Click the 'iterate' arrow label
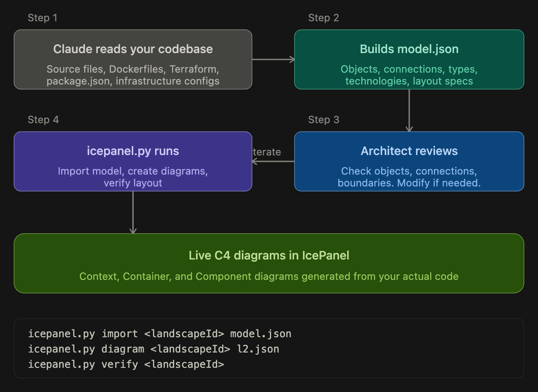The image size is (538, 392). (x=266, y=152)
